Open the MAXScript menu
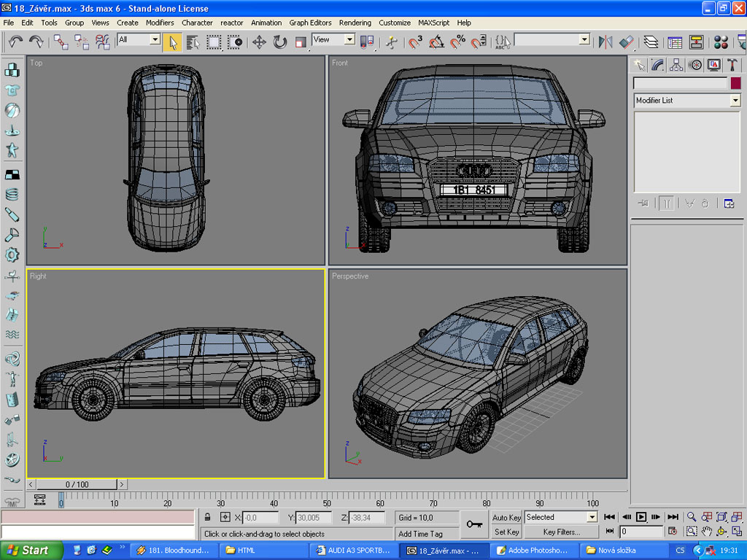 pyautogui.click(x=433, y=23)
